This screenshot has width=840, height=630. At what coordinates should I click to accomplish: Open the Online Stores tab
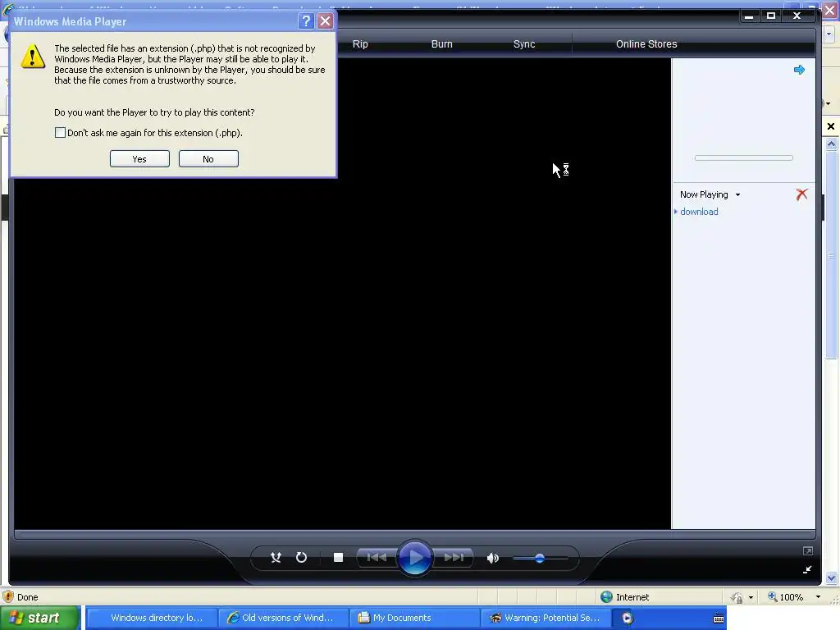646,44
